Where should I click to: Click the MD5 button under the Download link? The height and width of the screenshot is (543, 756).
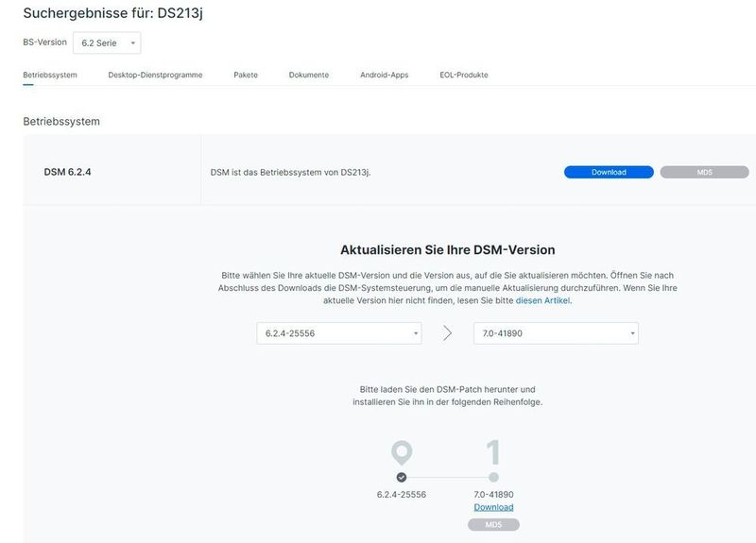493,525
